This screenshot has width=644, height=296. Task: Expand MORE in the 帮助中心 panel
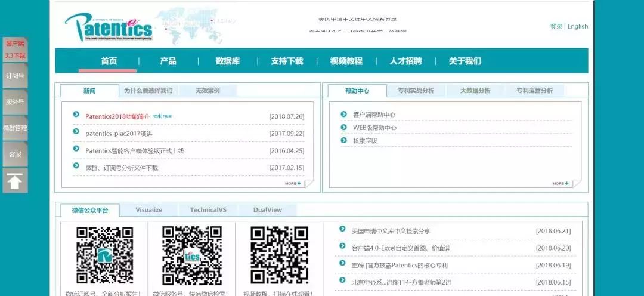coord(561,183)
